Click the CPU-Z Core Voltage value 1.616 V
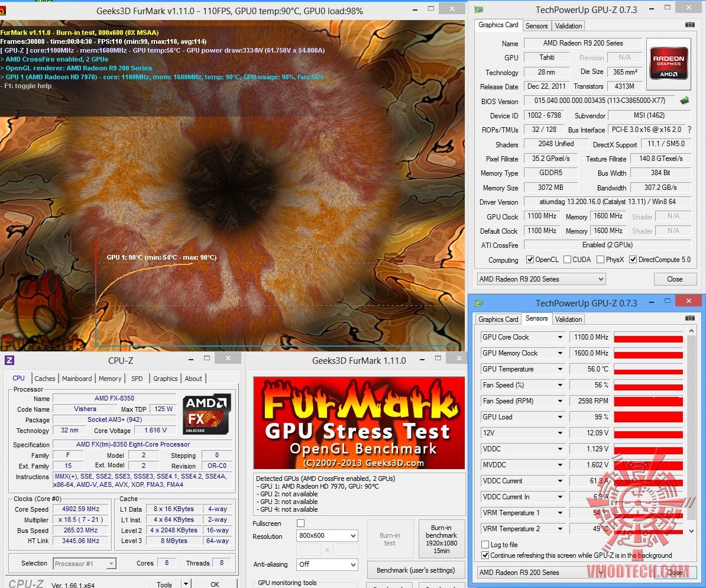This screenshot has width=706, height=588. coord(156,430)
